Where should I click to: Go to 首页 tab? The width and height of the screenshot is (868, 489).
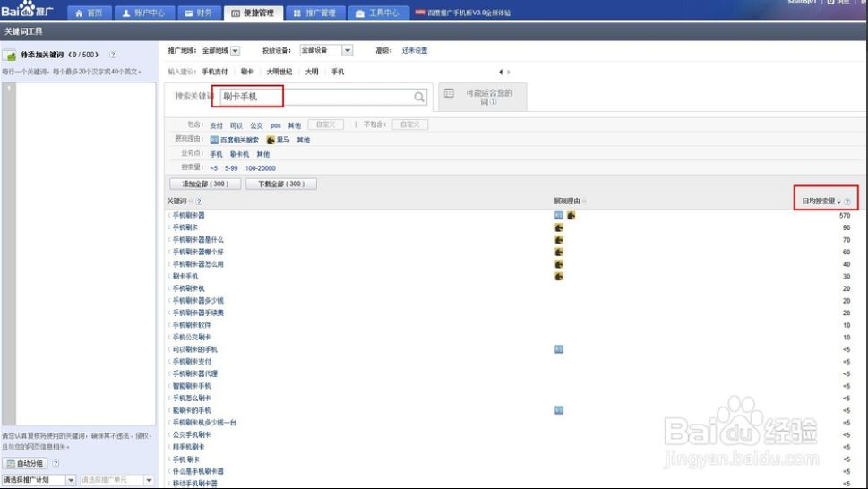tap(89, 13)
